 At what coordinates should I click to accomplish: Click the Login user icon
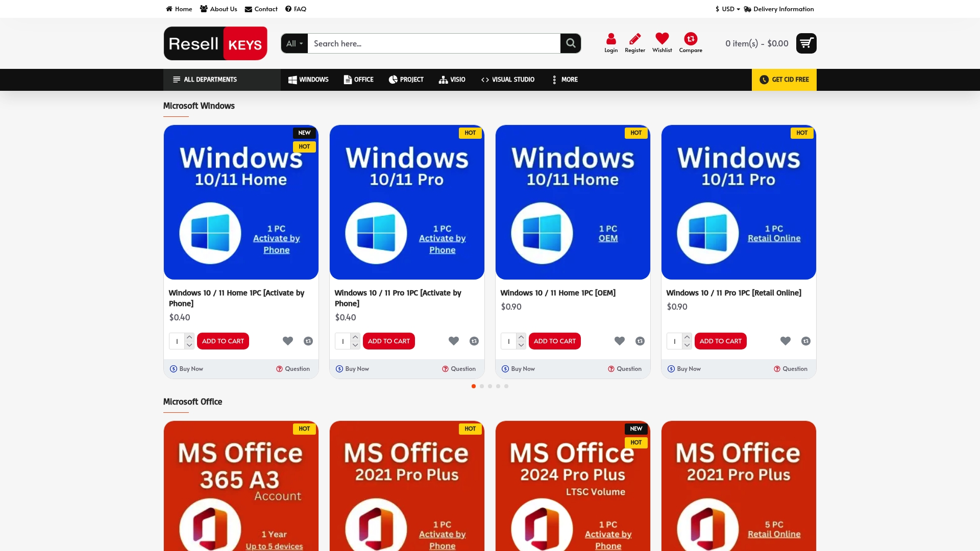click(611, 39)
